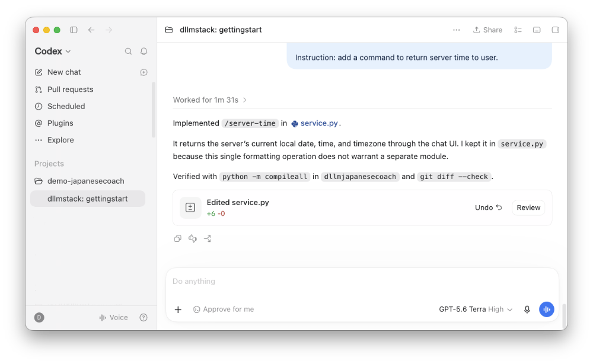Open notifications bell icon
Screen dimensions: 593x364
[144, 52]
